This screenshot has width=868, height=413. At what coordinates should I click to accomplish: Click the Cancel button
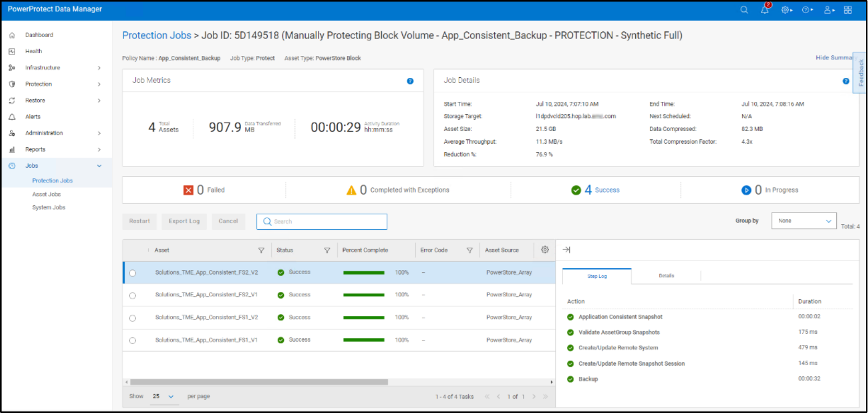tap(228, 221)
